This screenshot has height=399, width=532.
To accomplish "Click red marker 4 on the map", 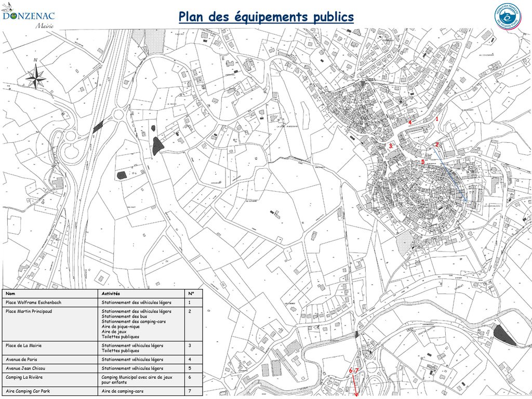I will click(x=410, y=122).
